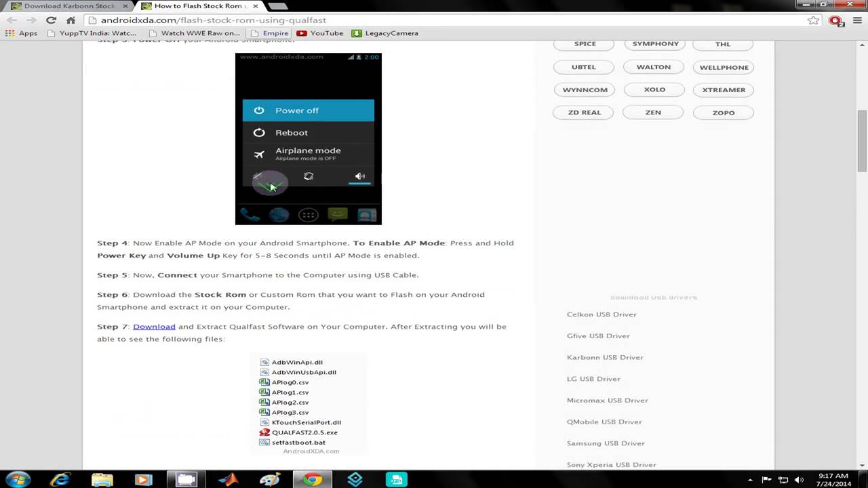Click the page vertical scrollbar thumb

click(862, 141)
